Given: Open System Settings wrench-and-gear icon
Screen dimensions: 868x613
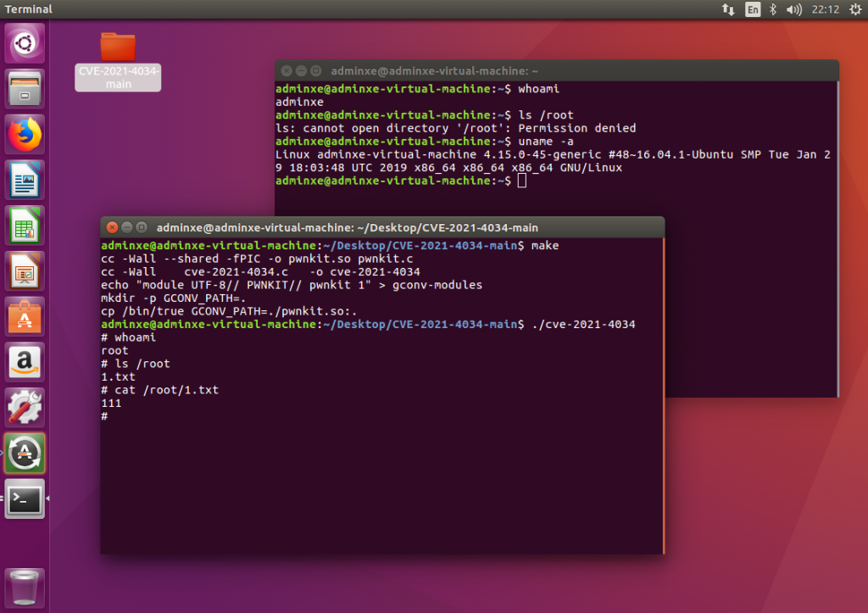Looking at the screenshot, I should [x=25, y=408].
